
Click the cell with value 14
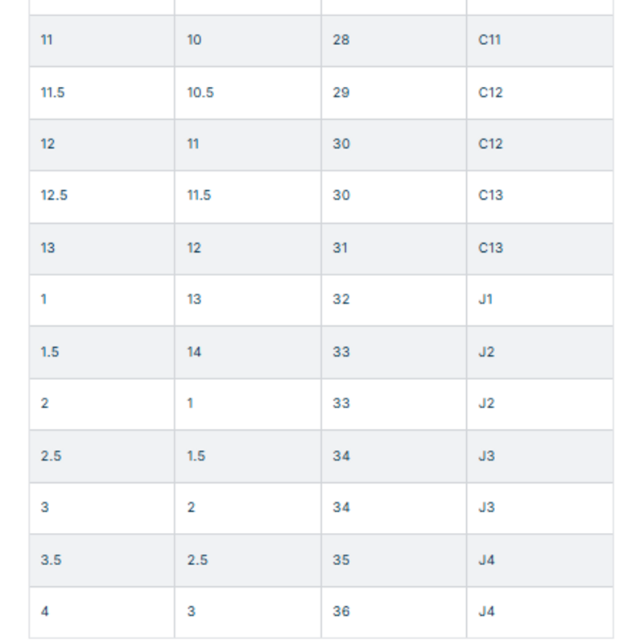click(x=194, y=352)
